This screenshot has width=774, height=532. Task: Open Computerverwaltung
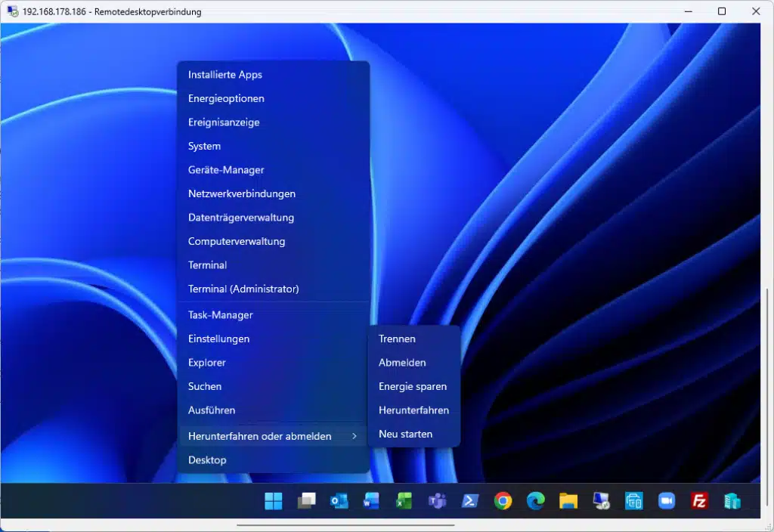[x=273, y=241]
